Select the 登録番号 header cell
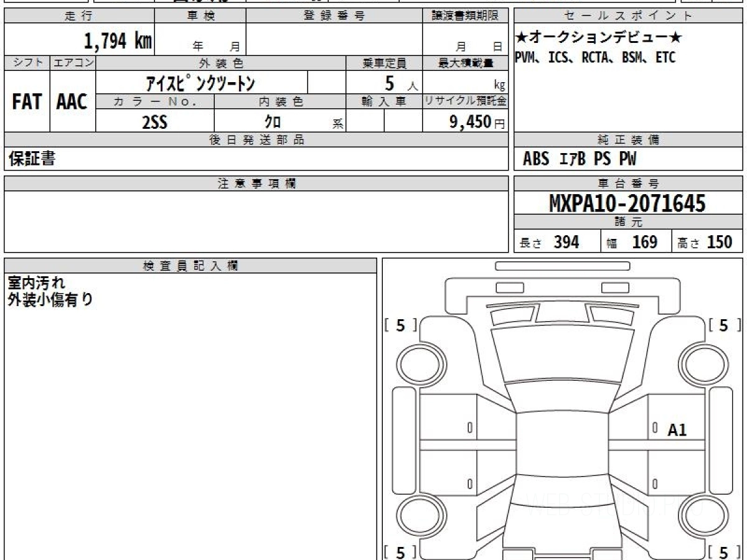The height and width of the screenshot is (560, 747). pos(334,16)
